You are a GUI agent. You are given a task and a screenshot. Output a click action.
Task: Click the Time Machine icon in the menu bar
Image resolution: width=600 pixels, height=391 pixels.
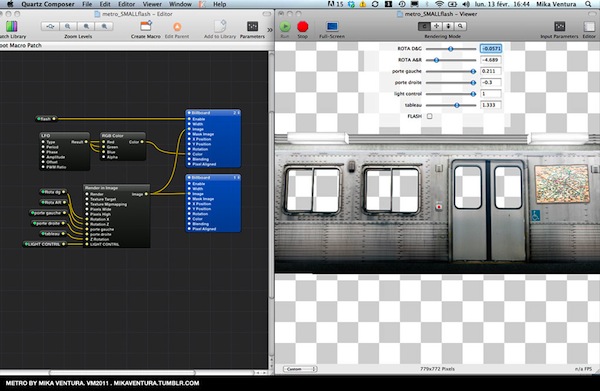point(402,4)
